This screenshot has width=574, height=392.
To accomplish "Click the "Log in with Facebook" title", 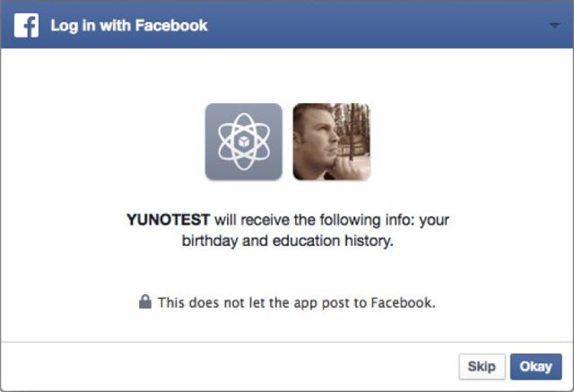I will point(129,26).
